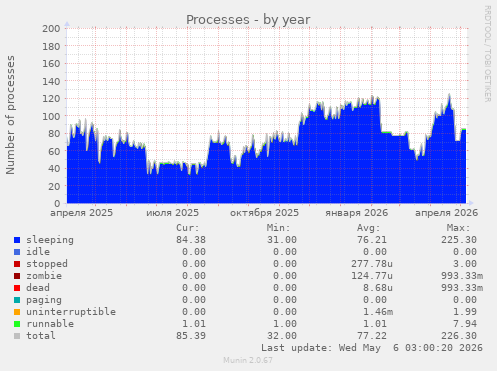This screenshot has width=497, height=371.
Task: Click the stopped legend color swatch
Action: [x=17, y=264]
